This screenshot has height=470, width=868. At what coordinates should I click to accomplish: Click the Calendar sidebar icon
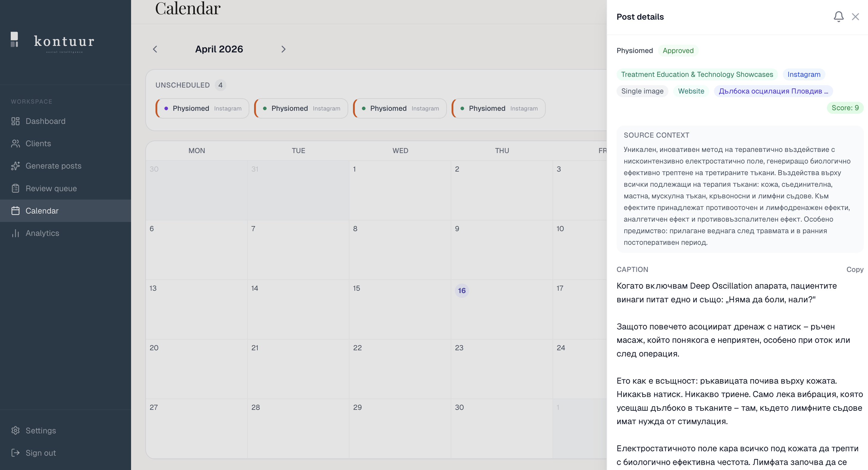pos(15,211)
